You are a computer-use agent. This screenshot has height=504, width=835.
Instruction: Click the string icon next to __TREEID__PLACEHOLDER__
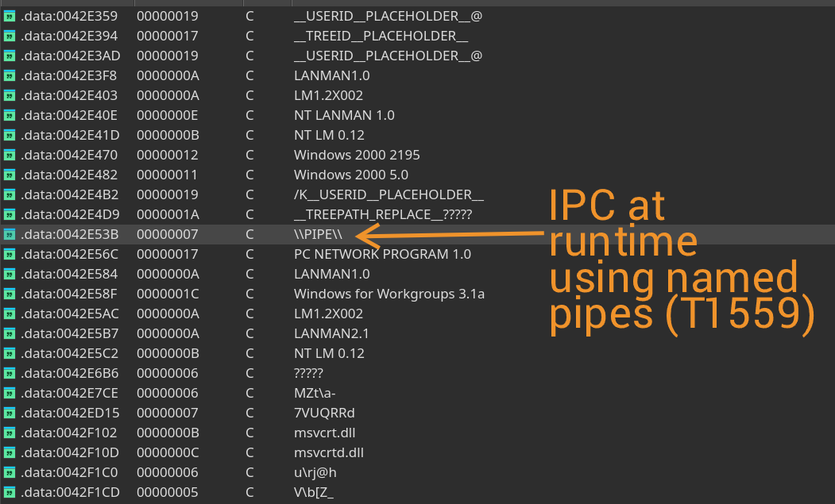[10, 36]
